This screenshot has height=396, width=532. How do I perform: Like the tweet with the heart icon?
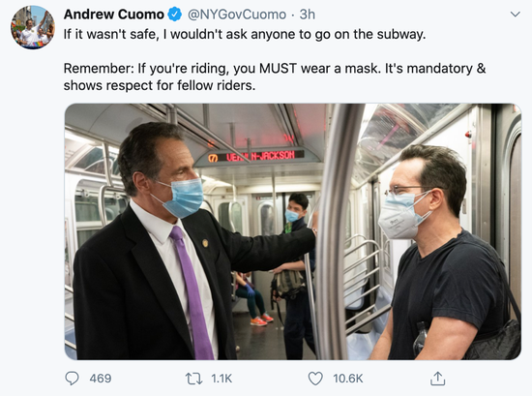click(315, 379)
